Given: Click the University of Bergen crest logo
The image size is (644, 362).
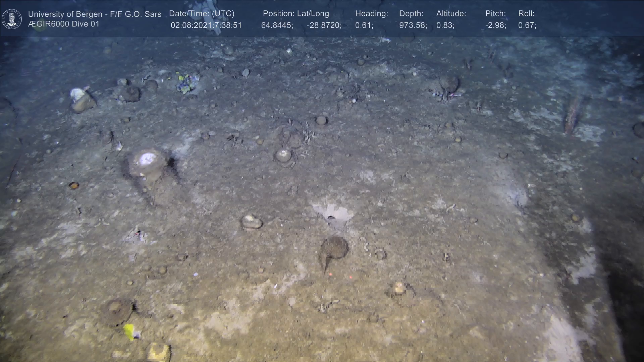Looking at the screenshot, I should (x=12, y=19).
